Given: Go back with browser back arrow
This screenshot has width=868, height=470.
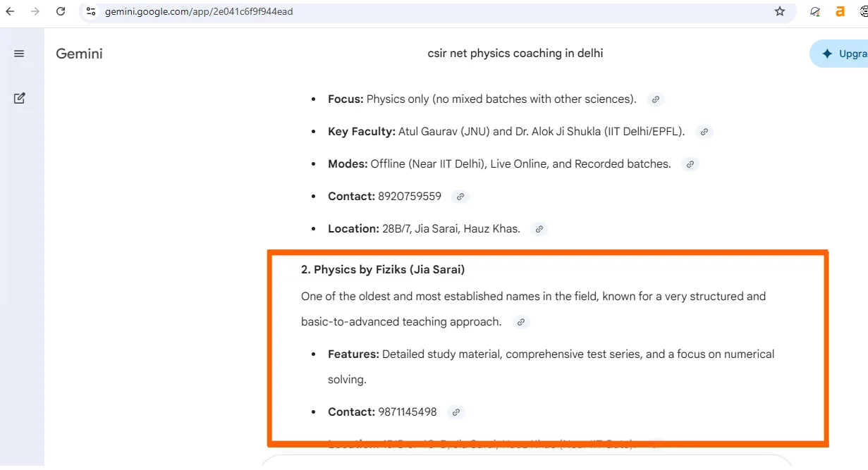Looking at the screenshot, I should pos(10,11).
